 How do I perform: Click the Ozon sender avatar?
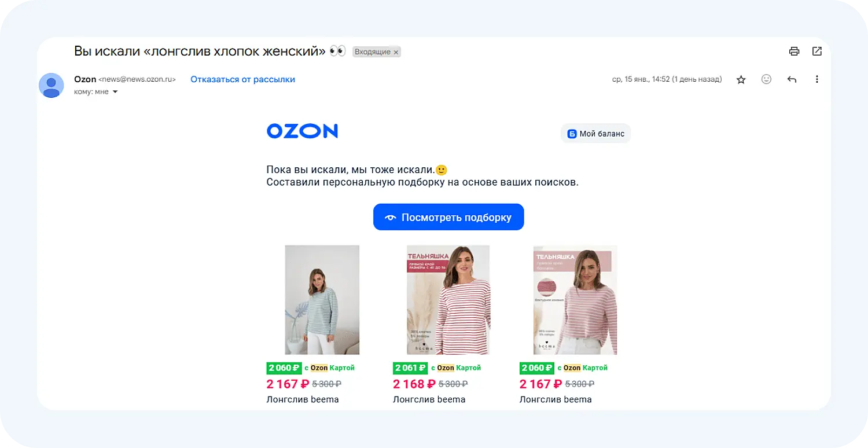tap(51, 85)
